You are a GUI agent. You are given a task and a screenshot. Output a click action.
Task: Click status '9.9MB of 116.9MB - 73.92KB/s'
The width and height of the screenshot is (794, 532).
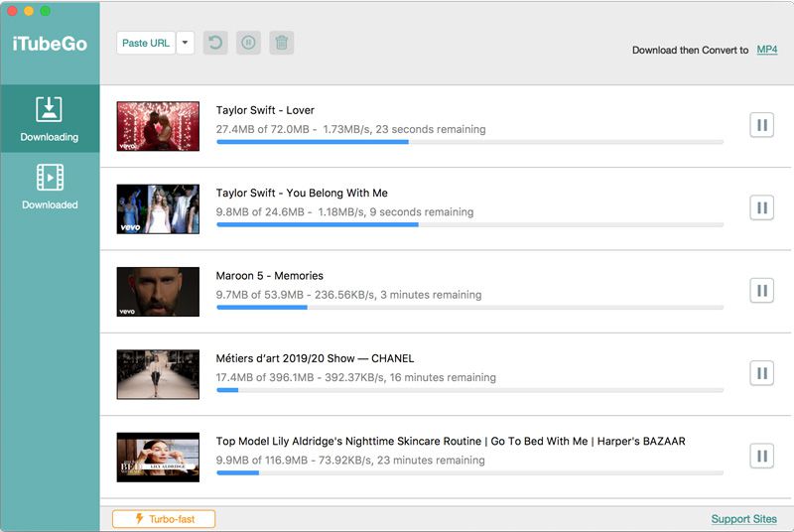coord(293,461)
